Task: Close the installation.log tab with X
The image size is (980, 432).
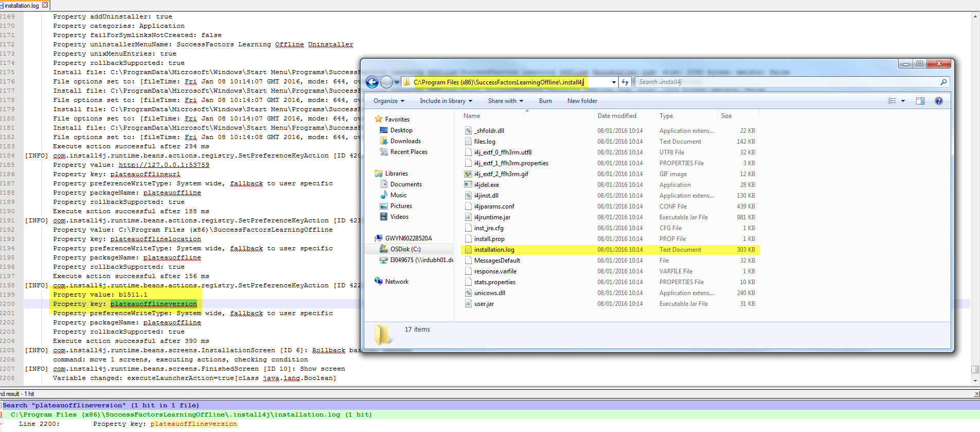Action: [x=45, y=5]
